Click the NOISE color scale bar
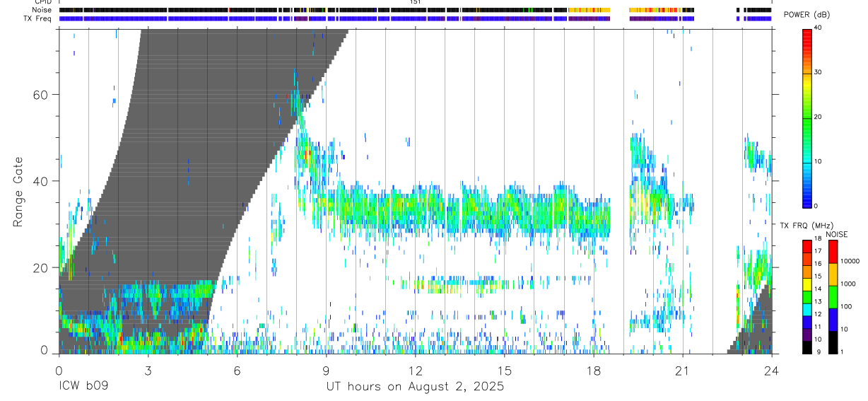Screen dimensions: 868x401 pos(833,296)
